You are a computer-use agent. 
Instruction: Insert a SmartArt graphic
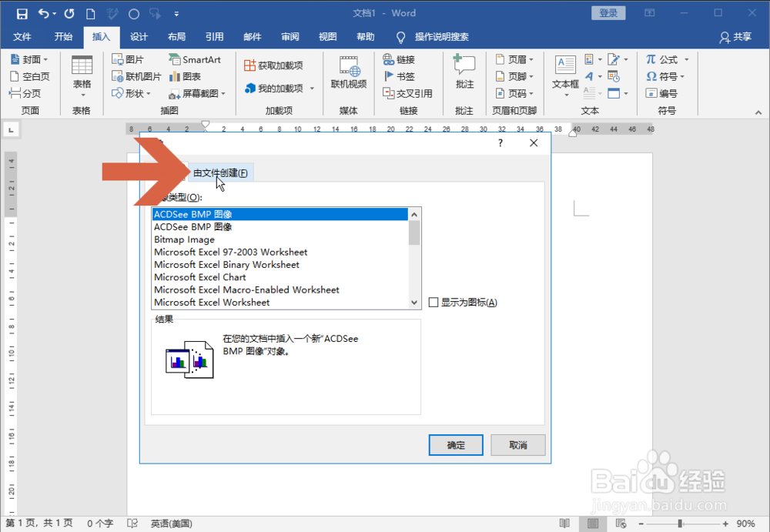click(195, 59)
